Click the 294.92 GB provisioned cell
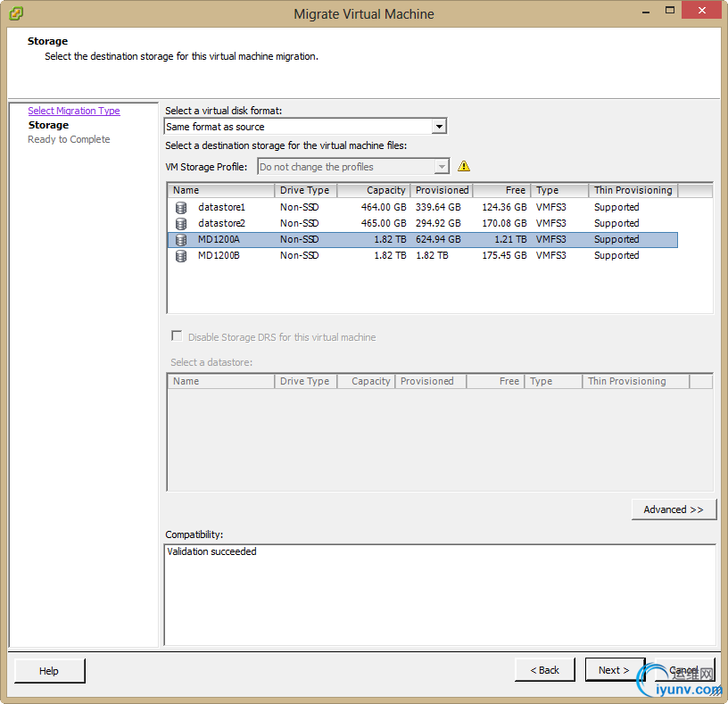Image resolution: width=728 pixels, height=704 pixels. 438,223
